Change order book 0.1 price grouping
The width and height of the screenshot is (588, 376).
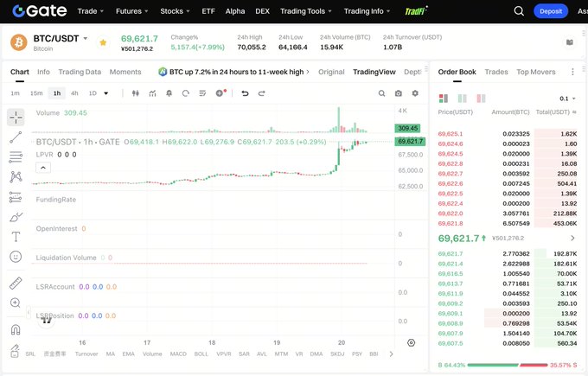point(567,99)
